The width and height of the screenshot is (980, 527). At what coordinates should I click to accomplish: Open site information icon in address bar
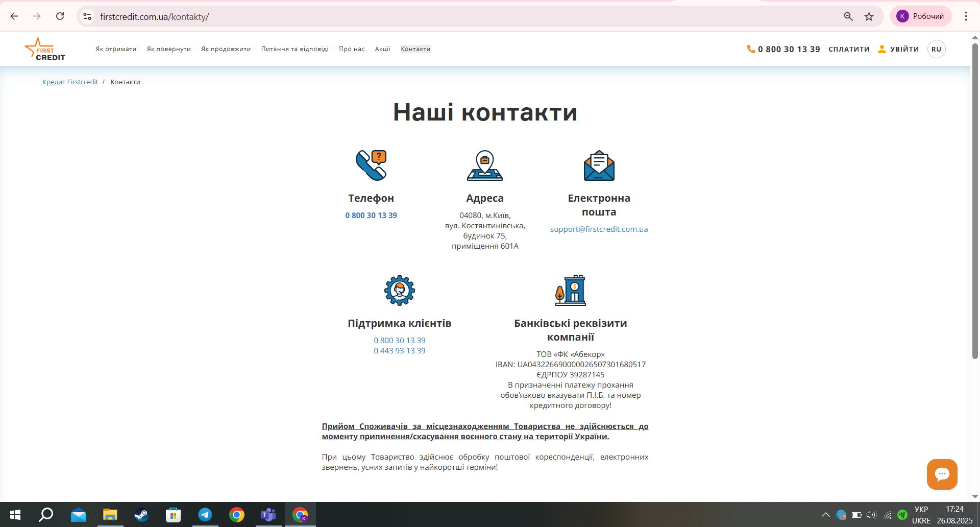point(88,16)
